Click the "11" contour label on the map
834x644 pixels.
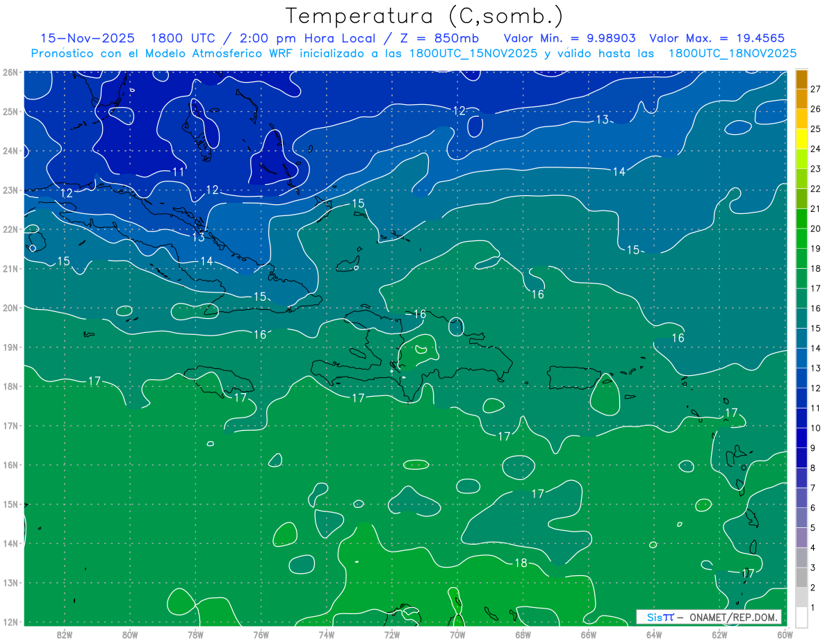click(x=179, y=172)
